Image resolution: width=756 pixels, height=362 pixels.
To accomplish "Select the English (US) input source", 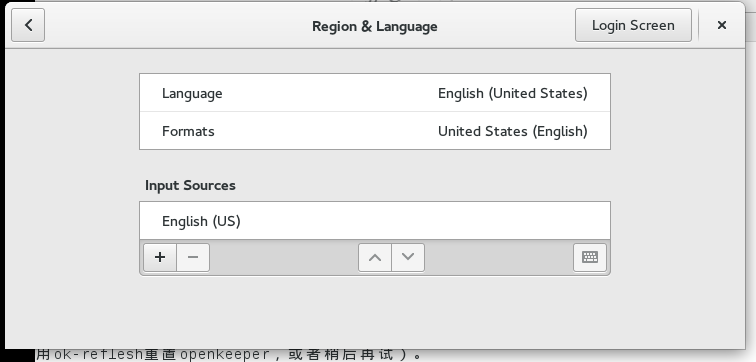I will pos(375,221).
